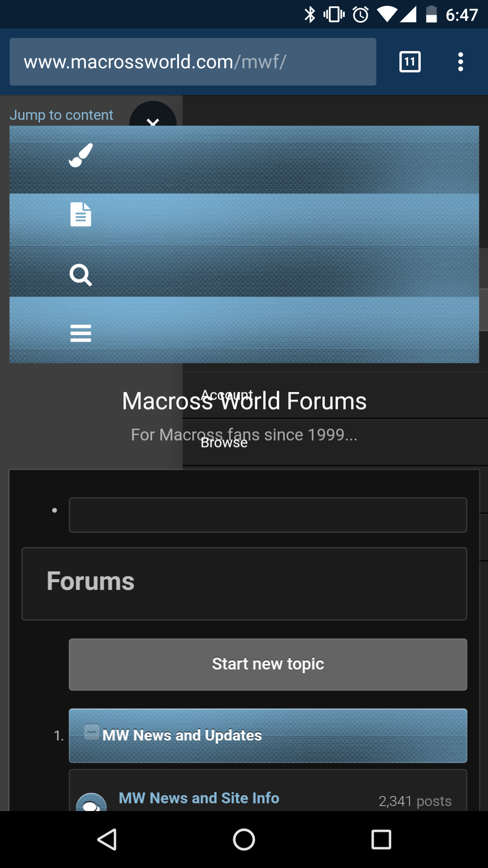Open Macross World Forums title link
The width and height of the screenshot is (488, 868).
pos(244,401)
